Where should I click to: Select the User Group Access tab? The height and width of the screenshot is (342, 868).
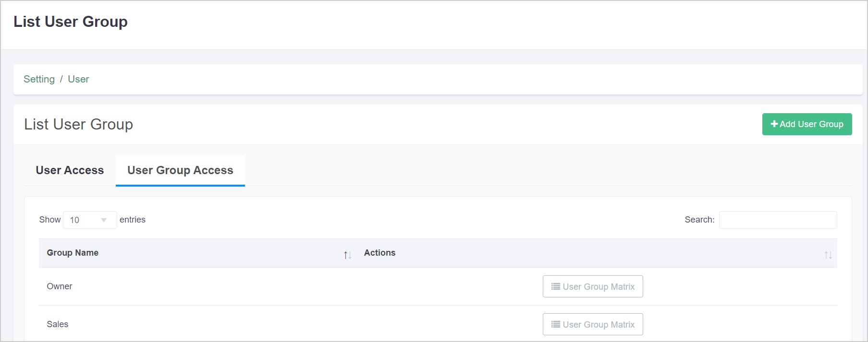click(180, 170)
